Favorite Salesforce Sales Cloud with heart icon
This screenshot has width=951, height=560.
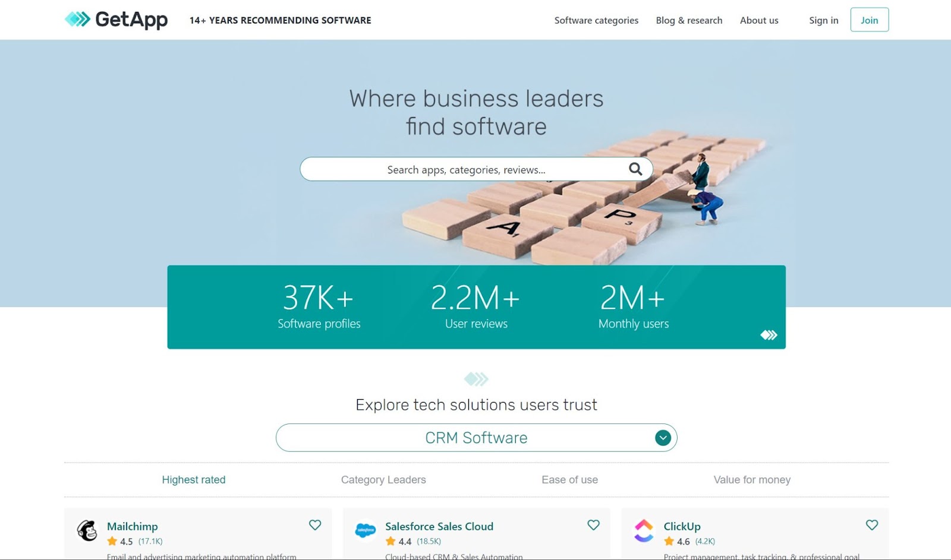click(593, 525)
